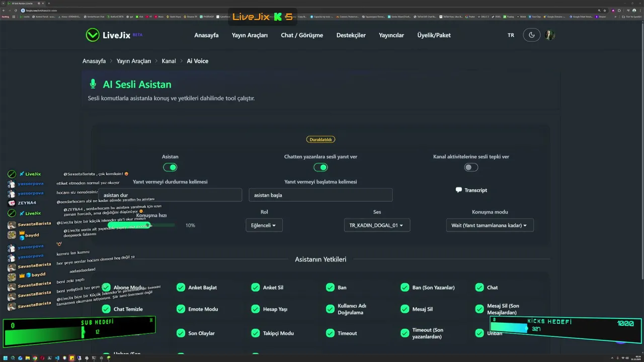644x362 pixels.
Task: Open the Konuşma modu Wait dropdown
Action: point(490,225)
